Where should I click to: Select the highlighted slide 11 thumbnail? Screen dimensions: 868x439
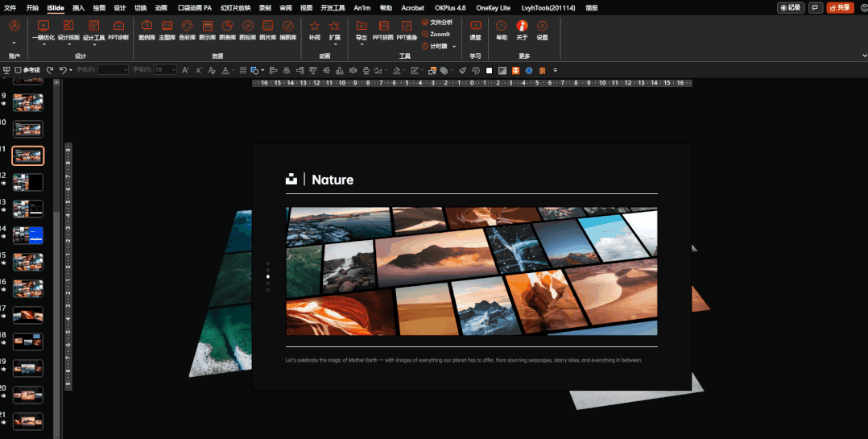[27, 155]
